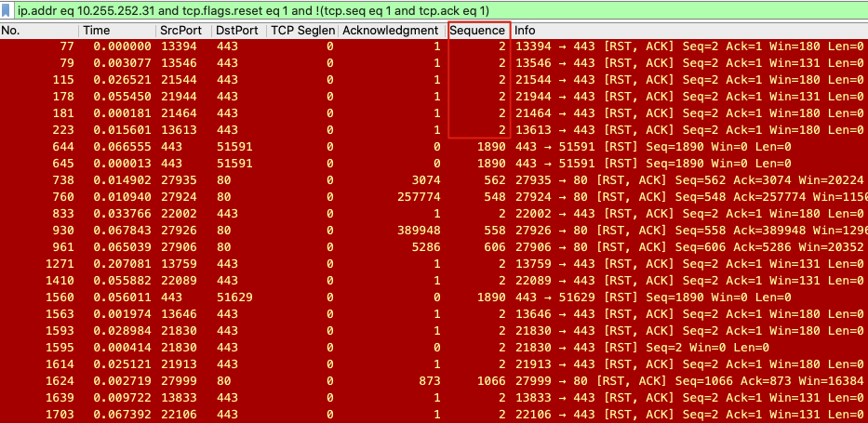Sort by the TCP Seglen column

(301, 31)
